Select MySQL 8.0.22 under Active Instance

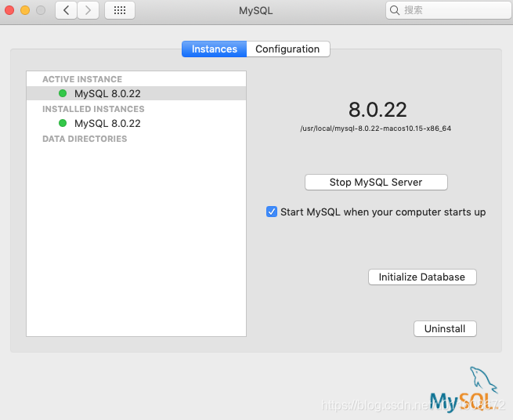[x=136, y=93]
